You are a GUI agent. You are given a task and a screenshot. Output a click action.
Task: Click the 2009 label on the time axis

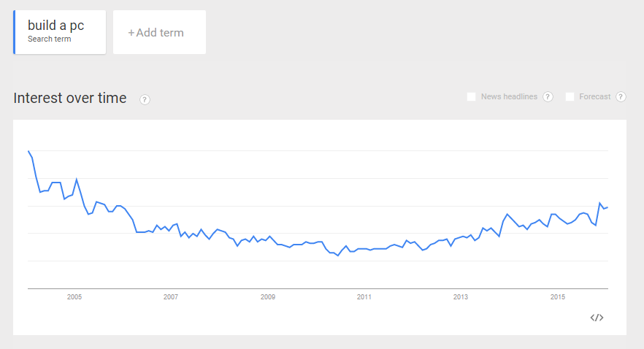(268, 297)
